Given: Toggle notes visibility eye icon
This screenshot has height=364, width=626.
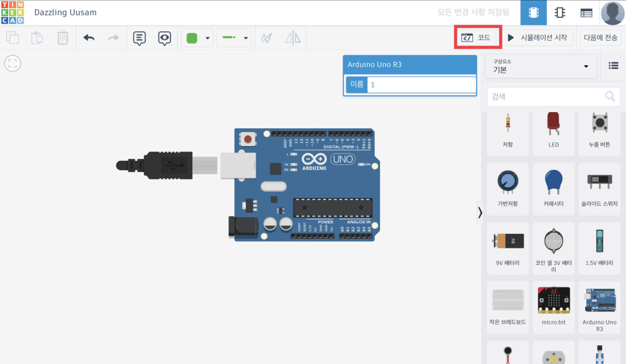Looking at the screenshot, I should [x=165, y=38].
